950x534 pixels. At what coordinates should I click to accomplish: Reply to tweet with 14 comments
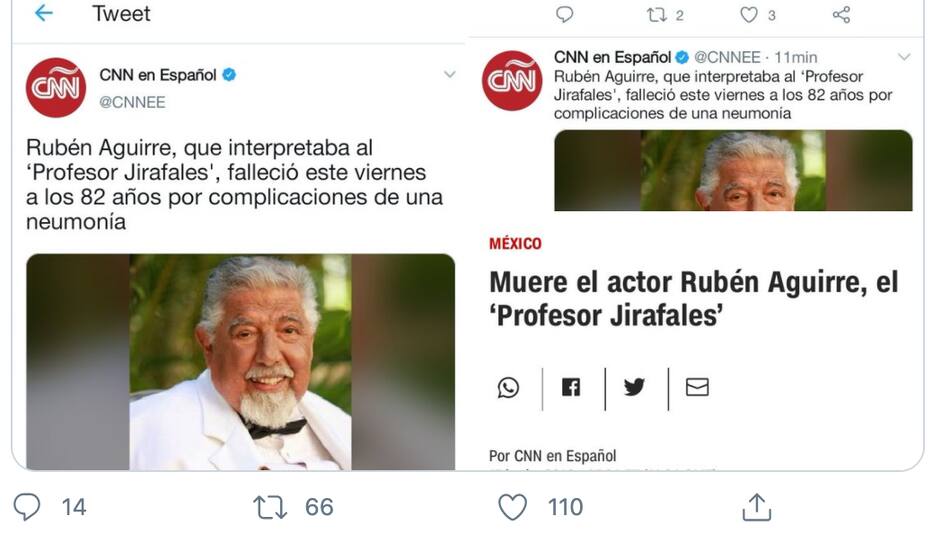(x=27, y=506)
